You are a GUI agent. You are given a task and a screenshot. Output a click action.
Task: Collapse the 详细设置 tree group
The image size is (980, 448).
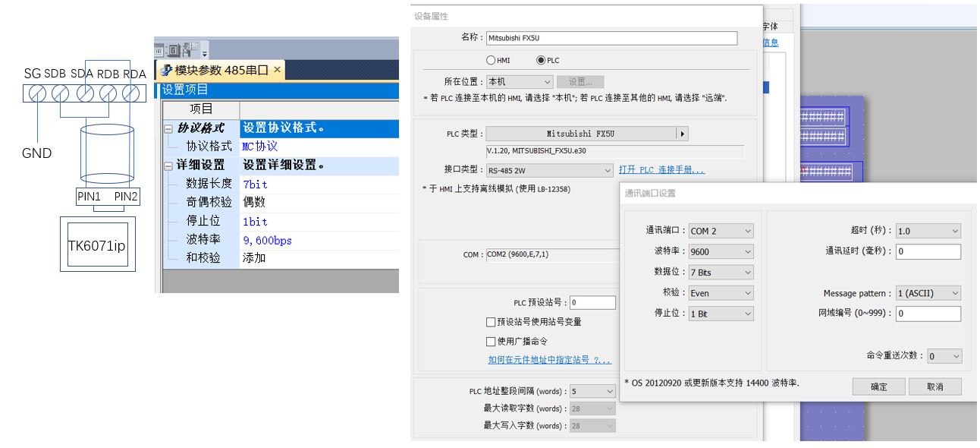point(170,166)
